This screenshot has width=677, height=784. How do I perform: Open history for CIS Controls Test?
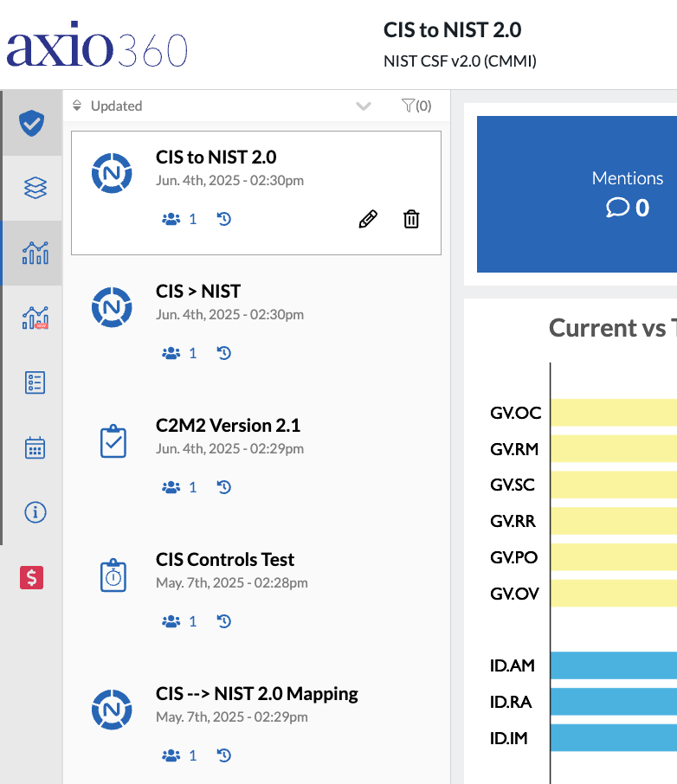223,621
